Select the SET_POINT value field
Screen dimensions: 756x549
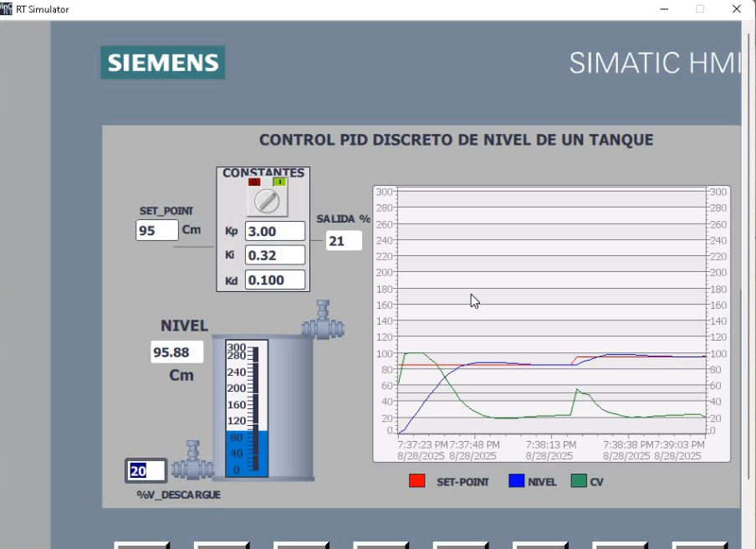pos(157,230)
